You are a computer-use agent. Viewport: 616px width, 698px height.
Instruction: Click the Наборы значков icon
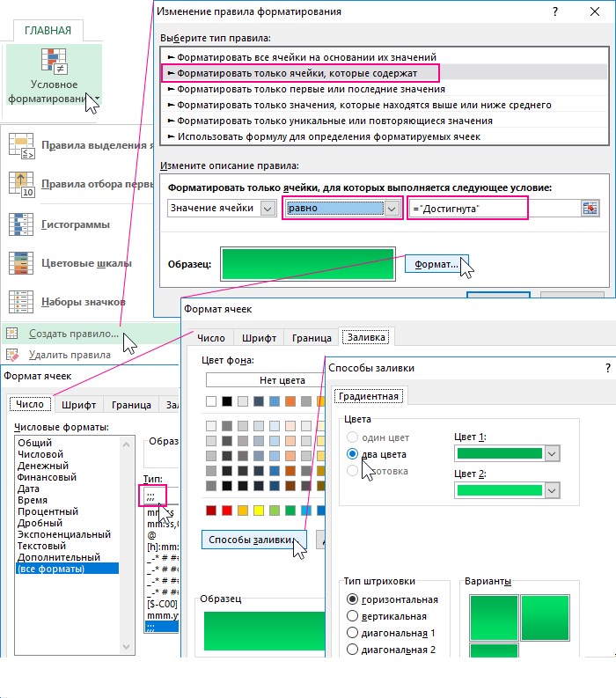[x=21, y=301]
